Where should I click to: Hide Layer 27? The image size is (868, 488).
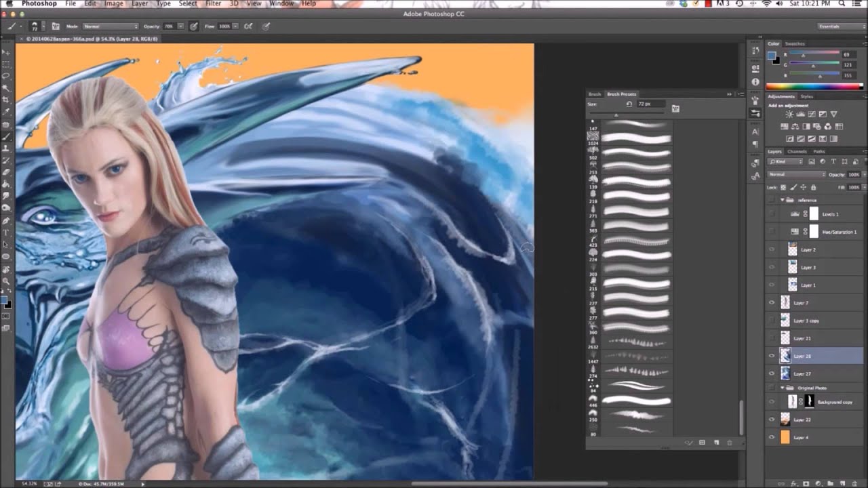[x=772, y=373]
